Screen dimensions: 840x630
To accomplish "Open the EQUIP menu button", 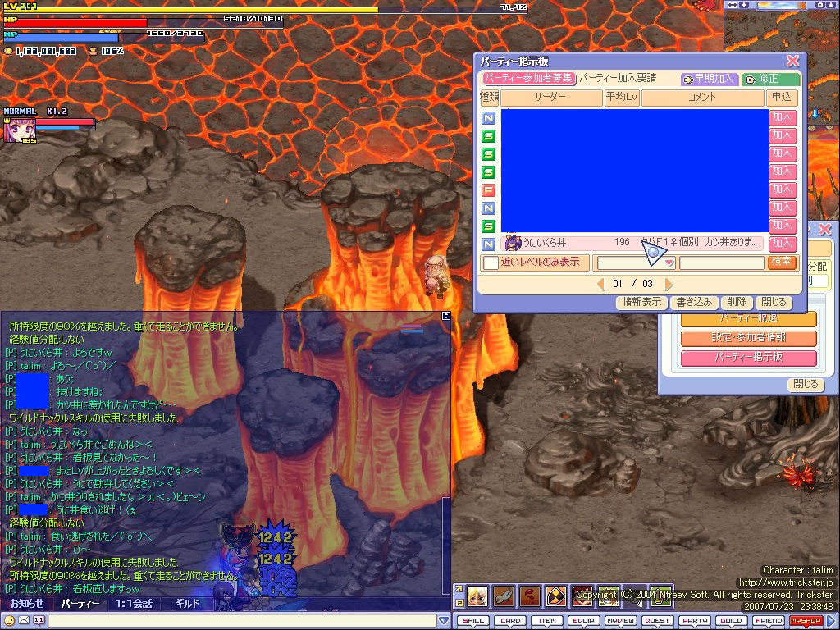I will pyautogui.click(x=584, y=620).
